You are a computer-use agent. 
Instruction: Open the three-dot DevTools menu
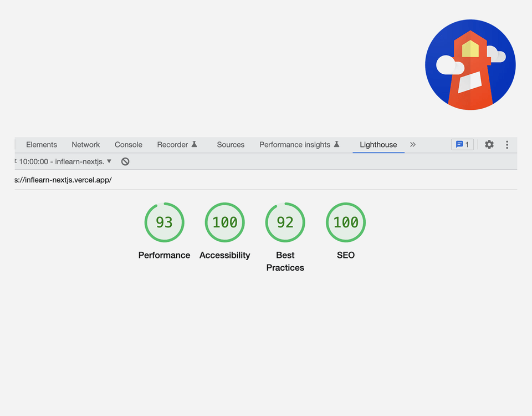click(507, 145)
